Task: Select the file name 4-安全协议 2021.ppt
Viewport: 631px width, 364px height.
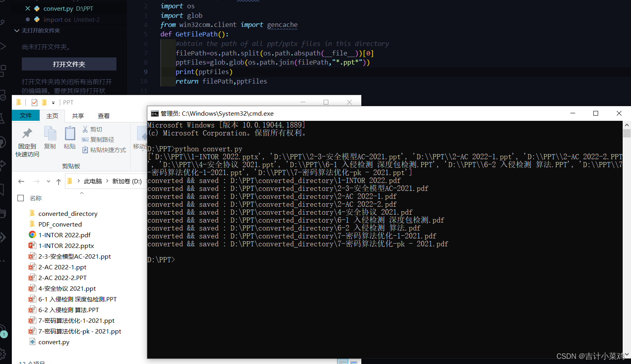Action: [67, 288]
